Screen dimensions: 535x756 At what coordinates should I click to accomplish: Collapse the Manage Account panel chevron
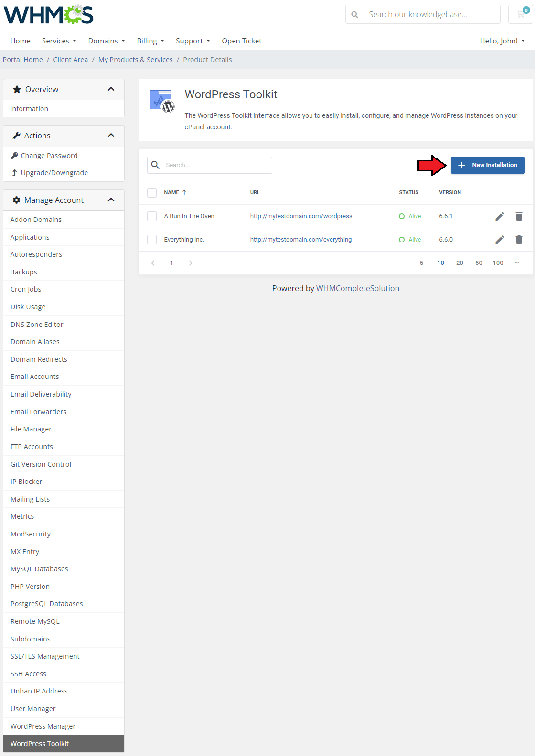point(111,200)
